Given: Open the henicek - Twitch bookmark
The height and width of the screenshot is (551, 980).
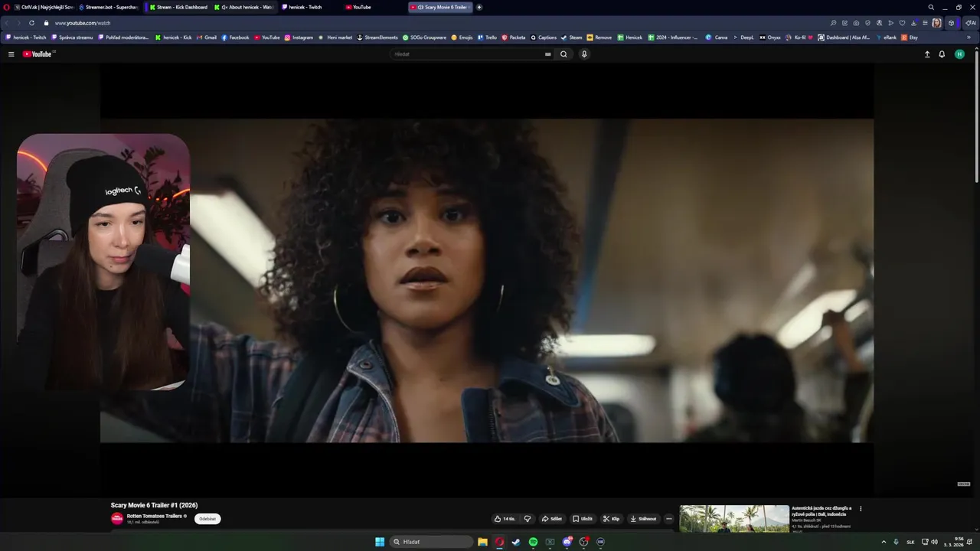Looking at the screenshot, I should coord(27,37).
